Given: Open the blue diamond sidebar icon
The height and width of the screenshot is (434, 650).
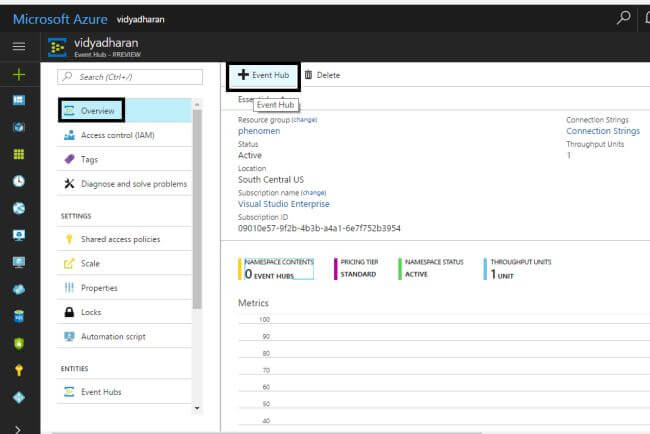Looking at the screenshot, I should click(19, 398).
